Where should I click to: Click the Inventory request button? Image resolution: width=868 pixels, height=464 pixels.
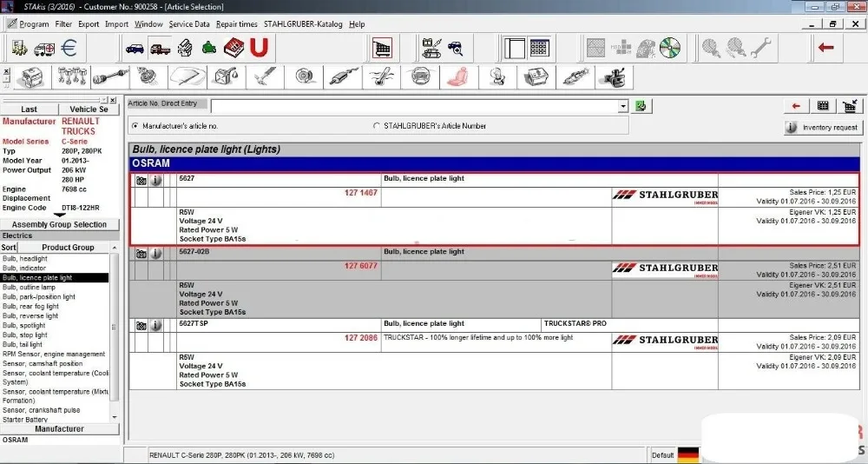[x=824, y=128]
